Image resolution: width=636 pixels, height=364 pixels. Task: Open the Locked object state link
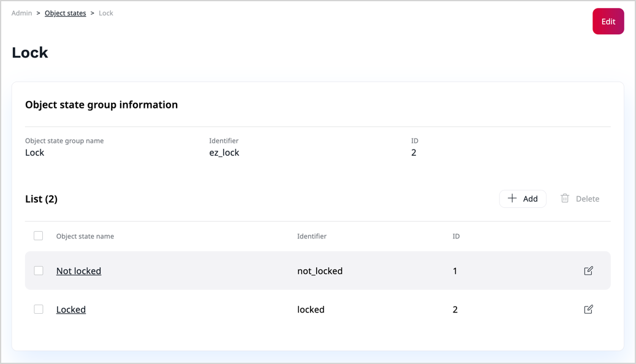[71, 309]
